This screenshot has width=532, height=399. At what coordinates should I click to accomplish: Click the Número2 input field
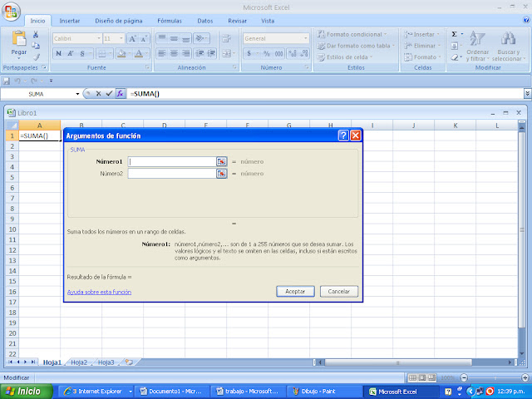(x=172, y=174)
